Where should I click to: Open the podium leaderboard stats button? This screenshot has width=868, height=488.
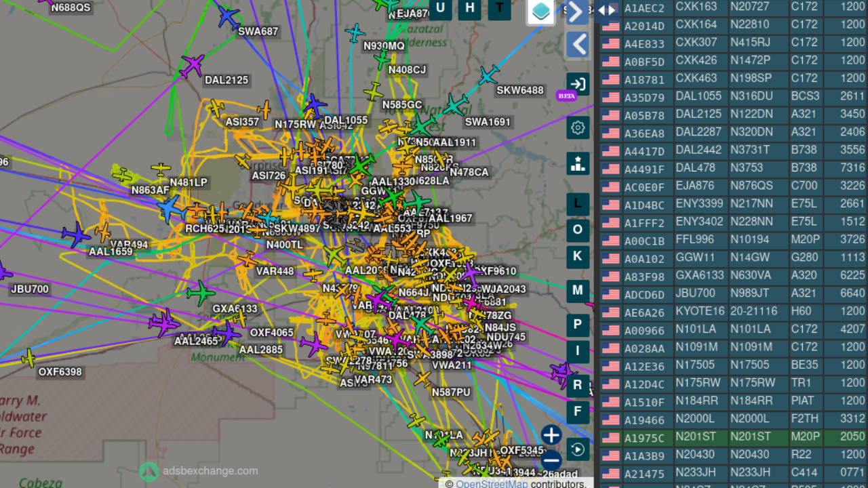click(x=578, y=163)
